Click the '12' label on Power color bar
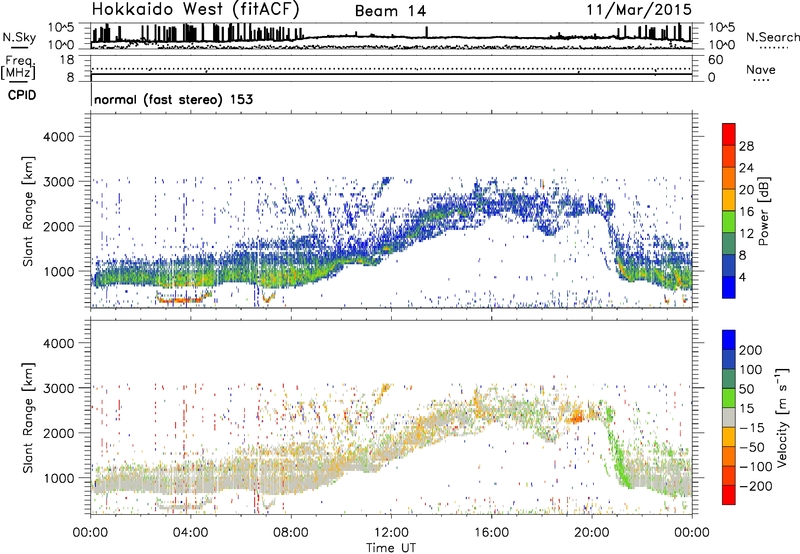Viewport: 800px width, 554px height. 746,234
